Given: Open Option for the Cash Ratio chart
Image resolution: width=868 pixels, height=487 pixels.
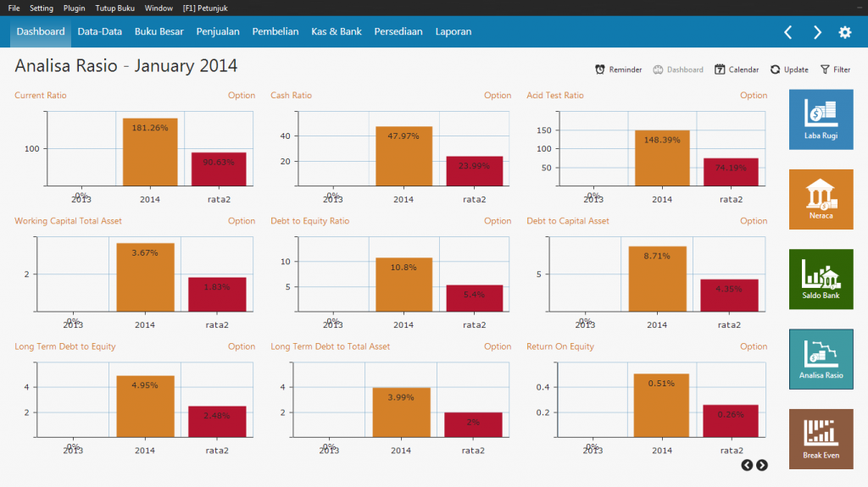Looking at the screenshot, I should click(x=498, y=96).
